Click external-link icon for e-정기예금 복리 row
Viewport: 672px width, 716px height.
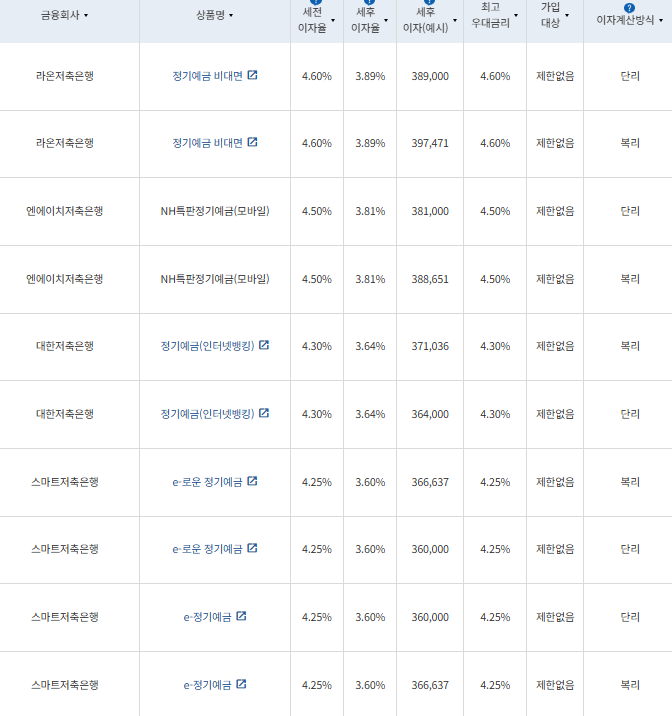coord(241,684)
